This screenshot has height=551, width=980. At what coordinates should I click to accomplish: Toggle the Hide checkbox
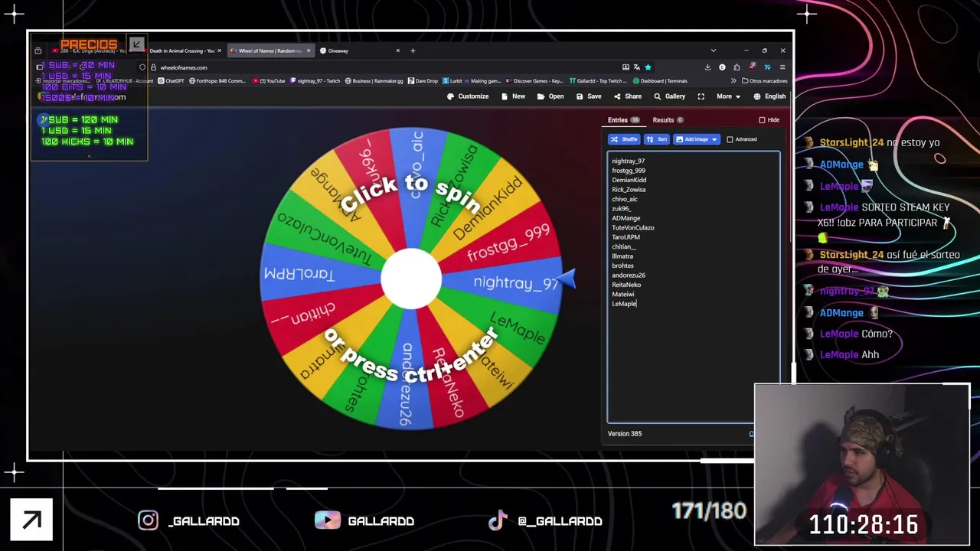pos(762,120)
